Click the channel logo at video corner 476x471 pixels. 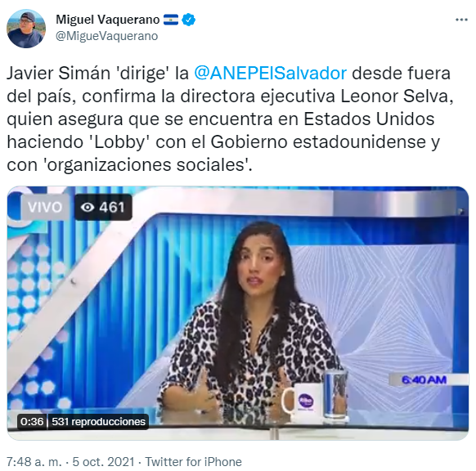click(x=20, y=206)
